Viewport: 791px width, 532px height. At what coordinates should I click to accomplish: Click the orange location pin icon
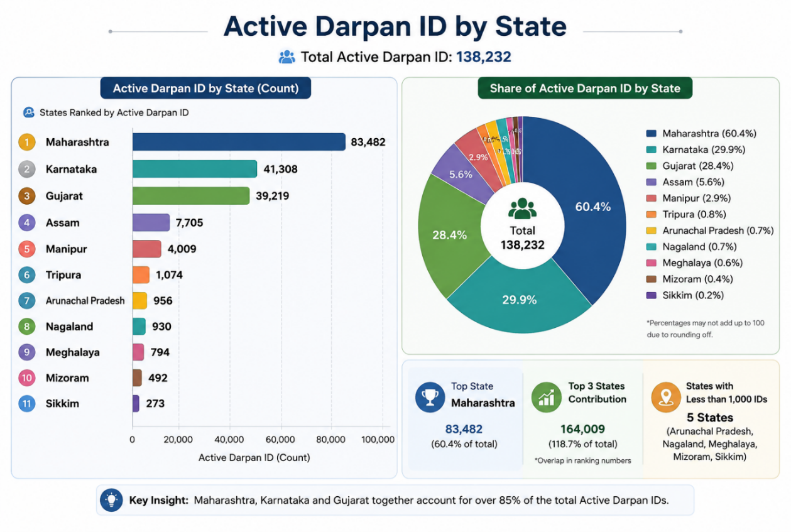coord(666,398)
